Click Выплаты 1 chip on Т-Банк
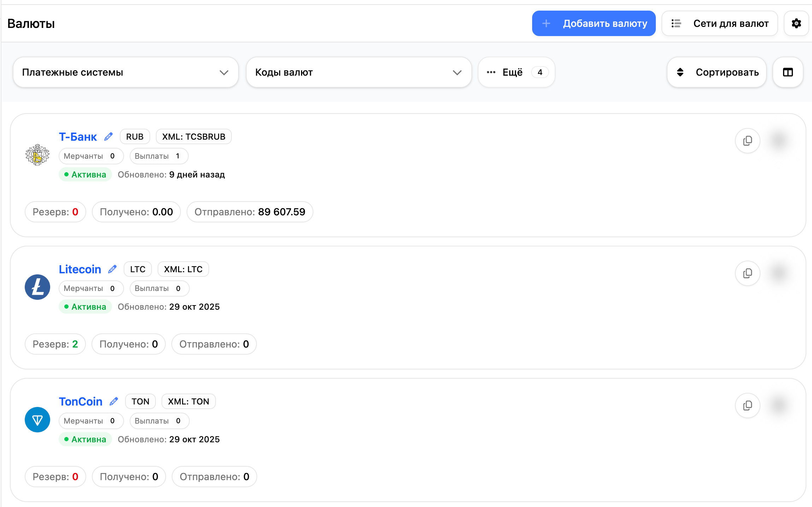This screenshot has height=507, width=812. click(x=158, y=156)
